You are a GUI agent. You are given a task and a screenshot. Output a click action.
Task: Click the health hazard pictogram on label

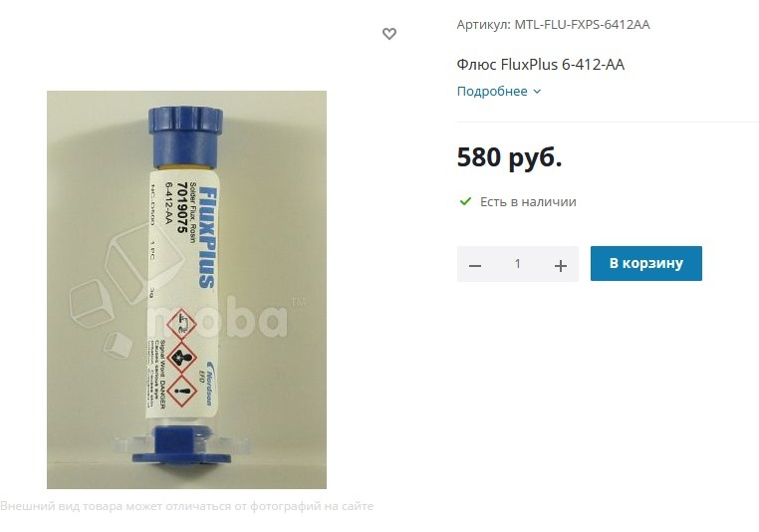tap(181, 359)
